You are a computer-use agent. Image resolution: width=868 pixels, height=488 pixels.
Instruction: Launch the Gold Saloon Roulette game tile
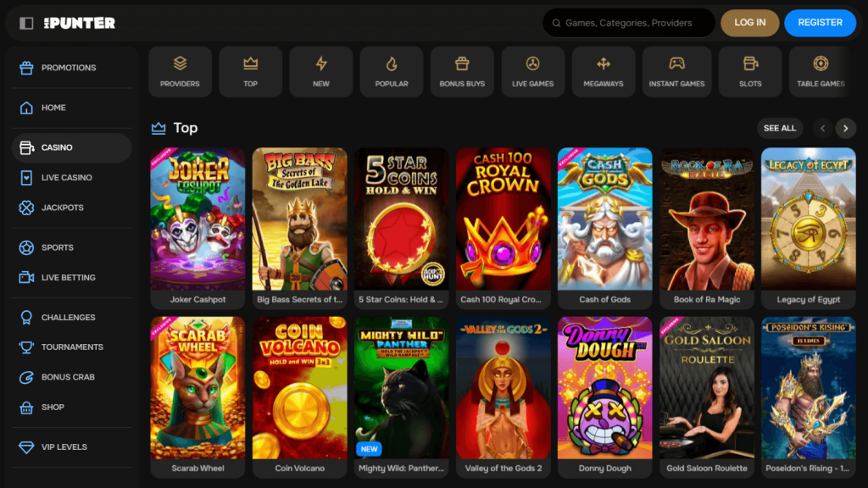pyautogui.click(x=707, y=396)
